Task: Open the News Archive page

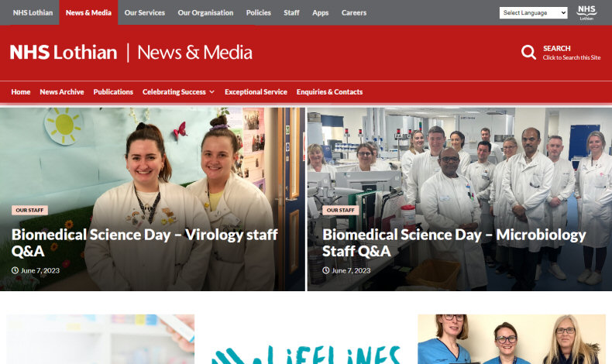Action: [62, 92]
